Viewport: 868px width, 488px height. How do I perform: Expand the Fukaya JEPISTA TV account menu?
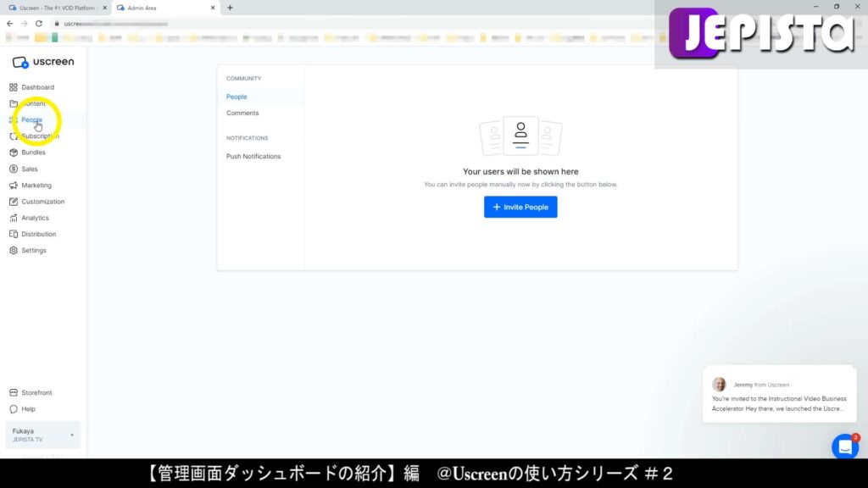(x=42, y=435)
